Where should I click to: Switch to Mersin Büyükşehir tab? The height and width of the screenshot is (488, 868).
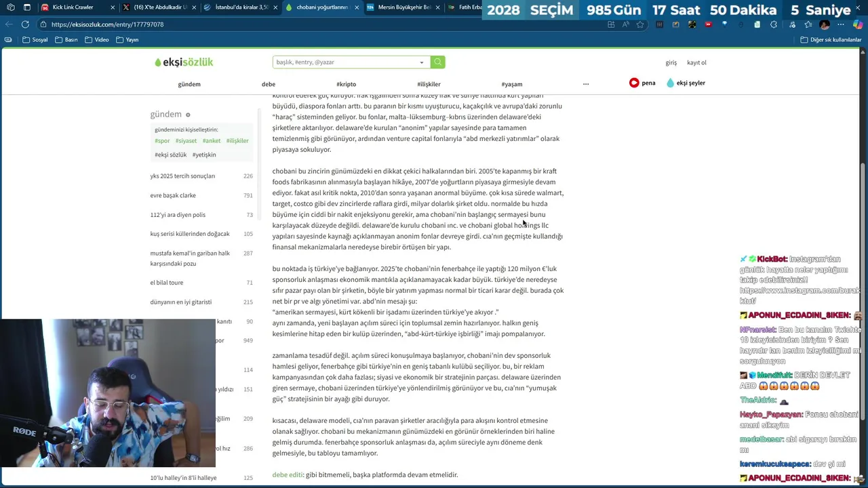click(403, 7)
